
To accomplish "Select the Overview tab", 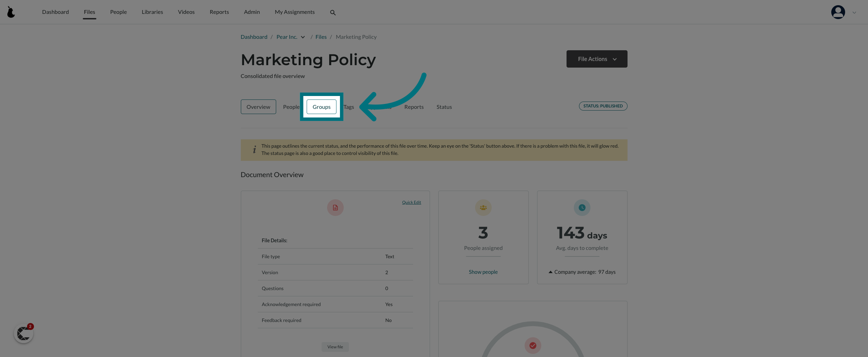I will 258,107.
